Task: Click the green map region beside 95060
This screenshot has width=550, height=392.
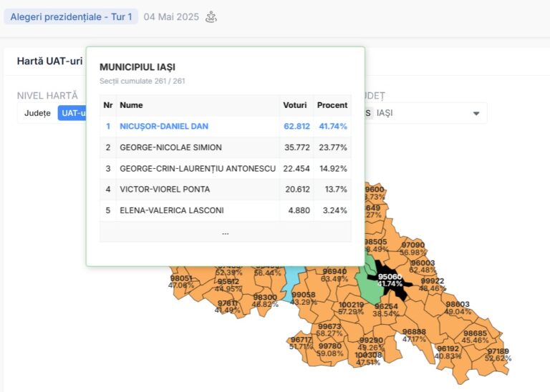Action: [369, 290]
